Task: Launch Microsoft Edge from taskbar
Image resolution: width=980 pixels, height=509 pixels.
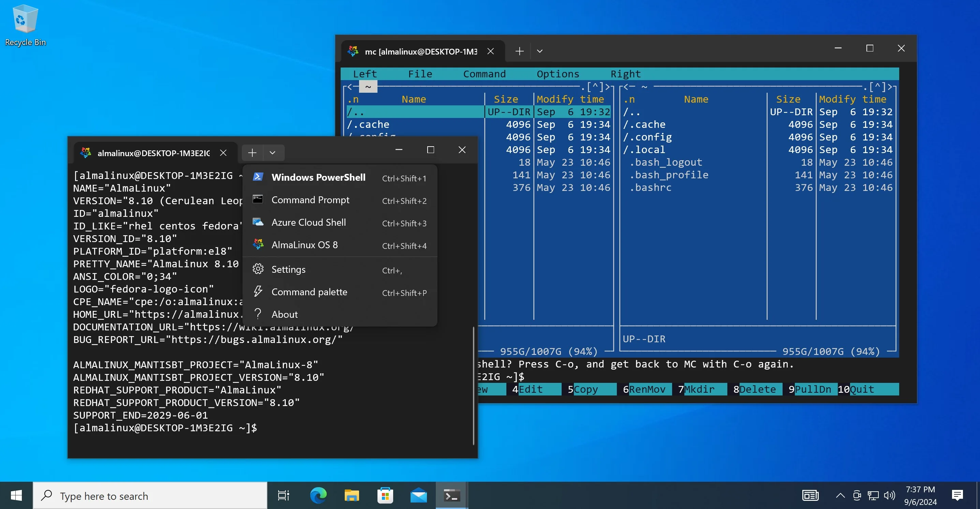Action: (x=318, y=495)
